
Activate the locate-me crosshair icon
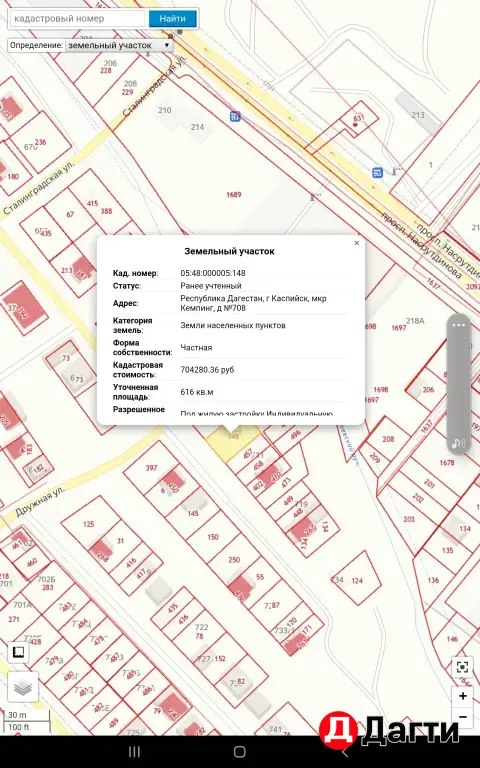tap(462, 667)
